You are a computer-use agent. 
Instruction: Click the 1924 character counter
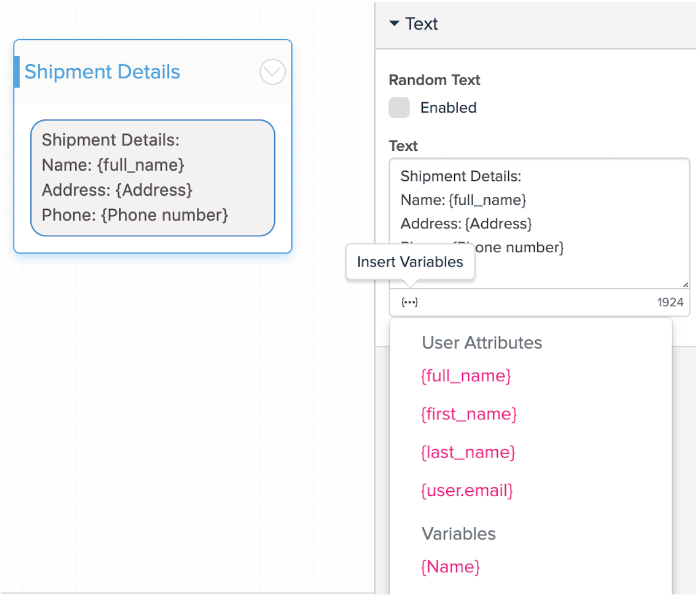(670, 302)
